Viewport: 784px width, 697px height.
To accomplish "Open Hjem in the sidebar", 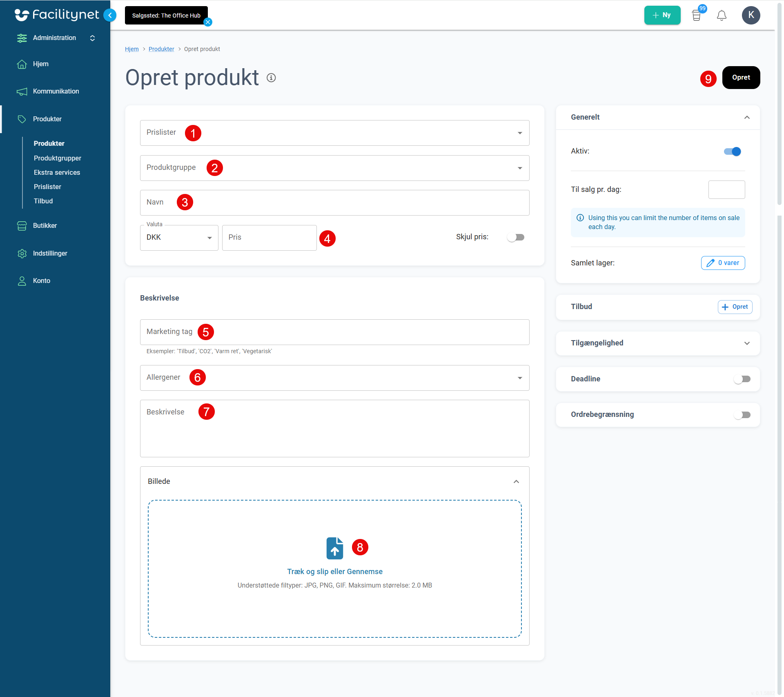I will pos(41,64).
